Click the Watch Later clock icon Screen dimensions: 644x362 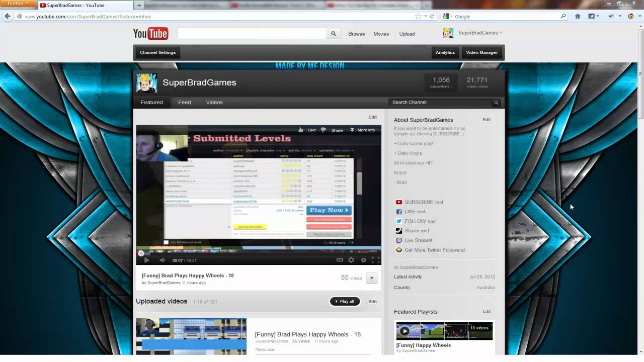point(363,260)
